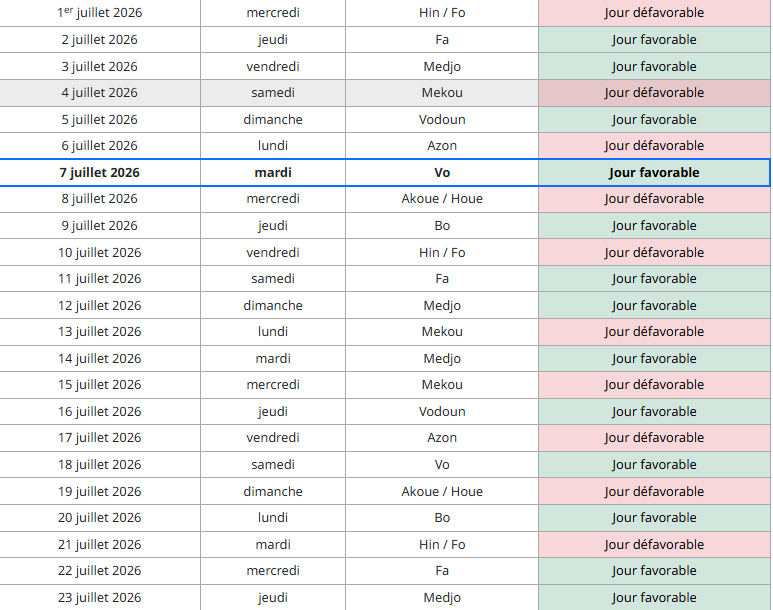Click 'Vo' in the 18 juillet row

[442, 465]
